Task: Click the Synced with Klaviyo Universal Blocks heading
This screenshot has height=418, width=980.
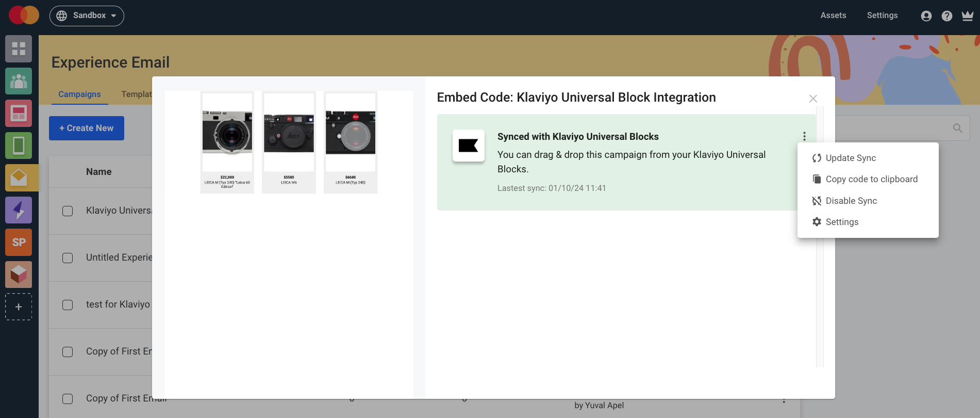Action: pyautogui.click(x=578, y=137)
